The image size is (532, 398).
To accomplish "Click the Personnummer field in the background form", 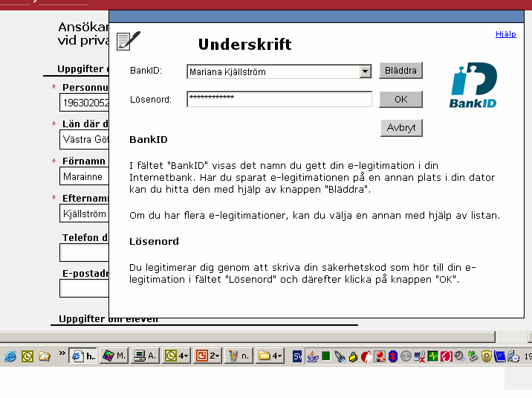I will pos(84,103).
